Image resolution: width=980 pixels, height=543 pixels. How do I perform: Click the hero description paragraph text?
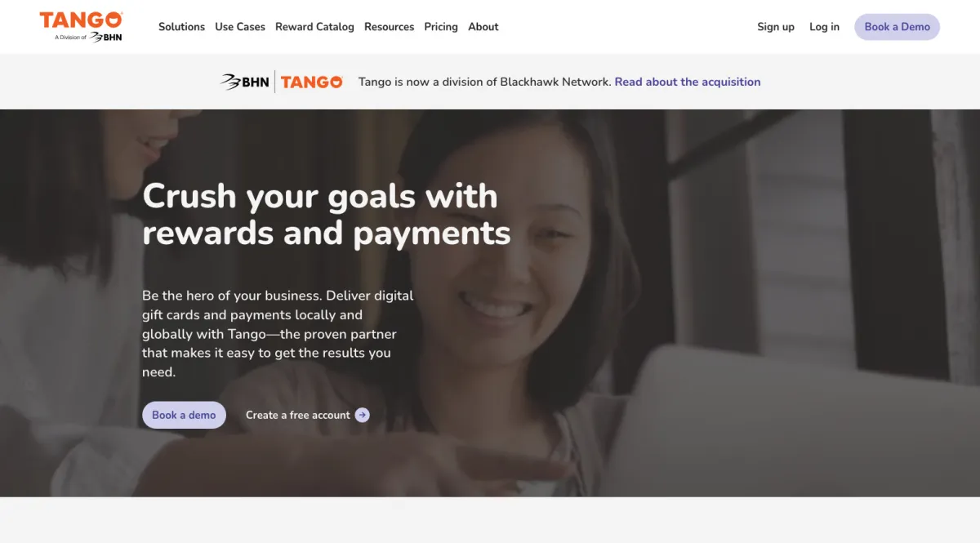click(278, 333)
